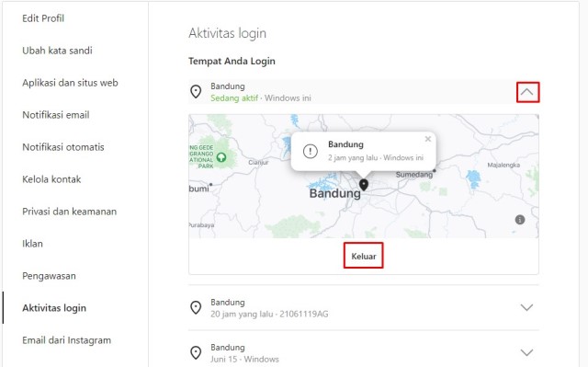This screenshot has height=367, width=588.
Task: Click the 'Juni 15 · Windows' text
Action: [244, 359]
